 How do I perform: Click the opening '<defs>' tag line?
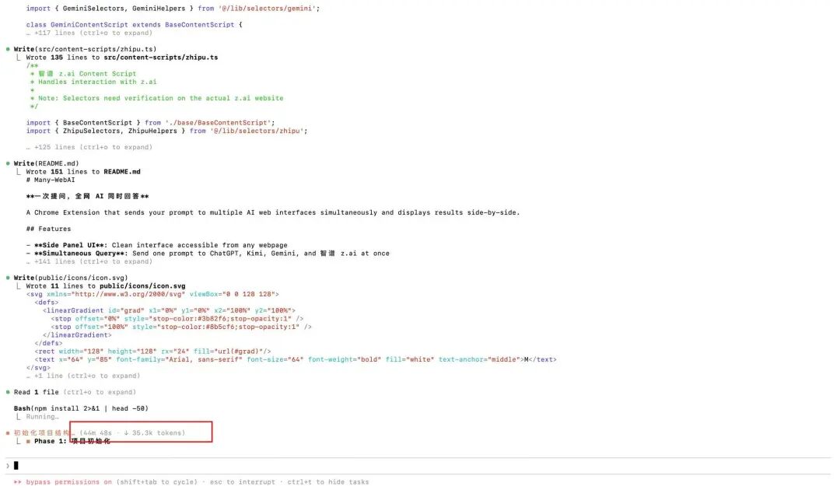coord(47,303)
